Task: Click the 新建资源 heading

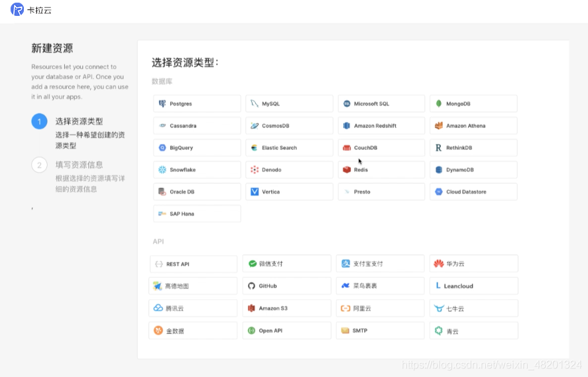Action: (52, 48)
